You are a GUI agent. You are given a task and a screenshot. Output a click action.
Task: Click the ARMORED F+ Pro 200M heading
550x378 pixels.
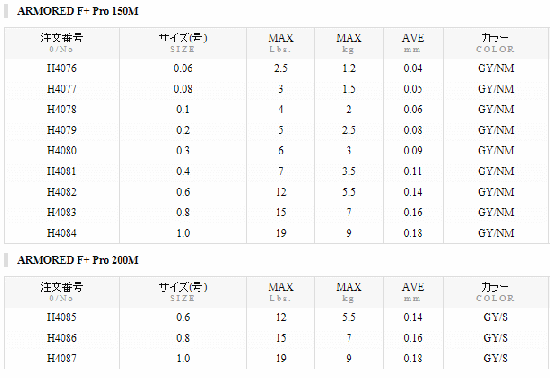[x=78, y=260]
